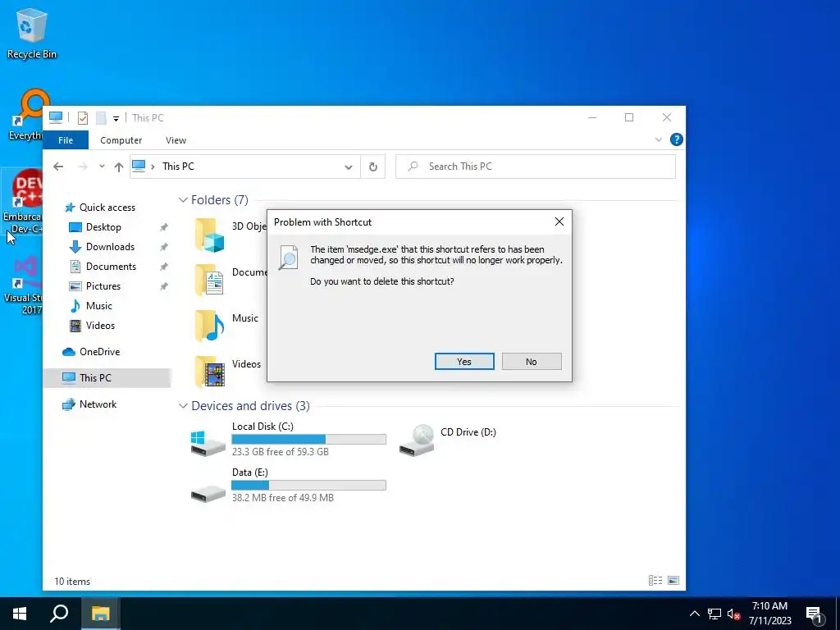Select Local Disk (C:) drive

pos(288,440)
